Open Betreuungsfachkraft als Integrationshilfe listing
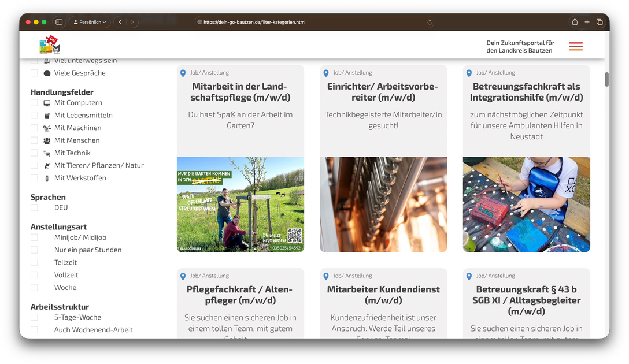Image resolution: width=629 pixels, height=364 pixels. 526,92
